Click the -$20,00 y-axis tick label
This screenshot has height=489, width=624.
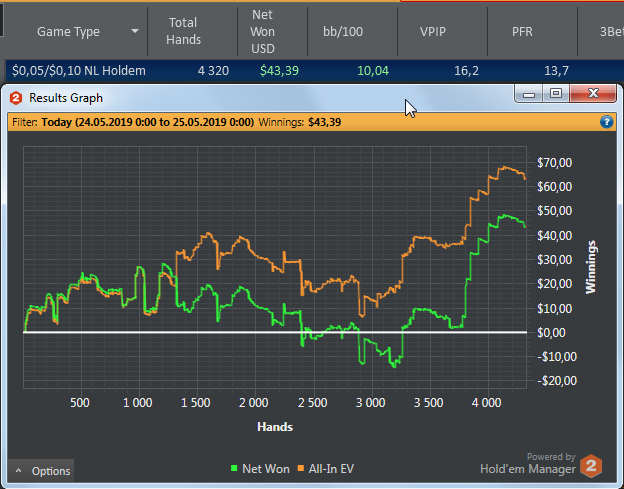click(x=556, y=381)
